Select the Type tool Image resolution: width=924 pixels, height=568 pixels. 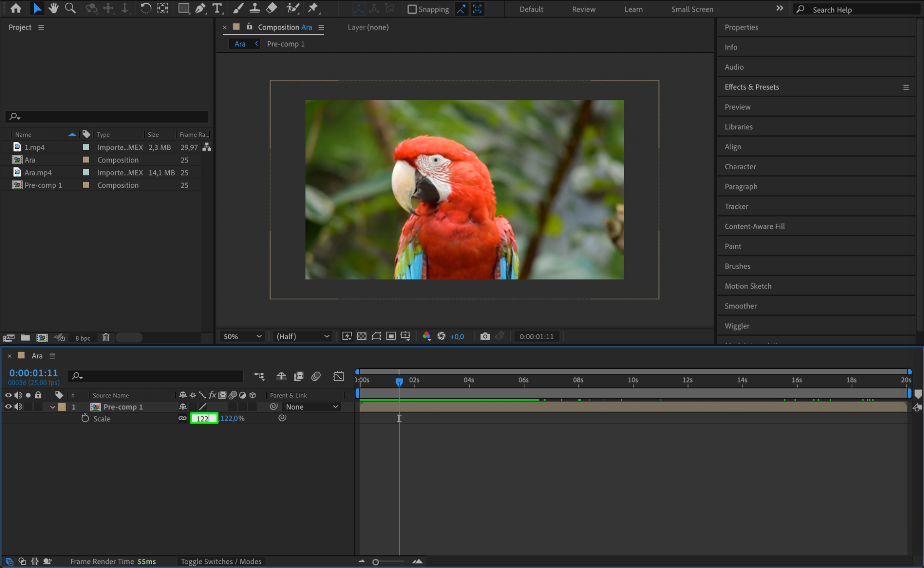[217, 8]
